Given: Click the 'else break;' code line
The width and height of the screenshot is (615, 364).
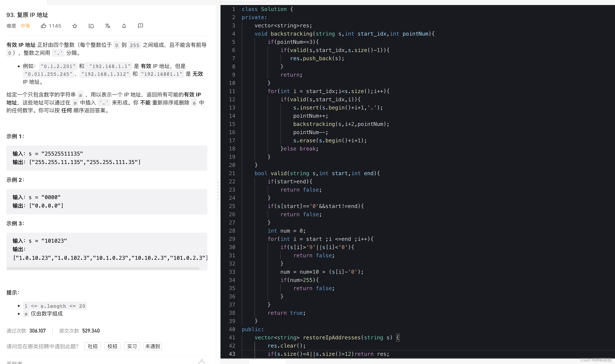Looking at the screenshot, I should [300, 149].
